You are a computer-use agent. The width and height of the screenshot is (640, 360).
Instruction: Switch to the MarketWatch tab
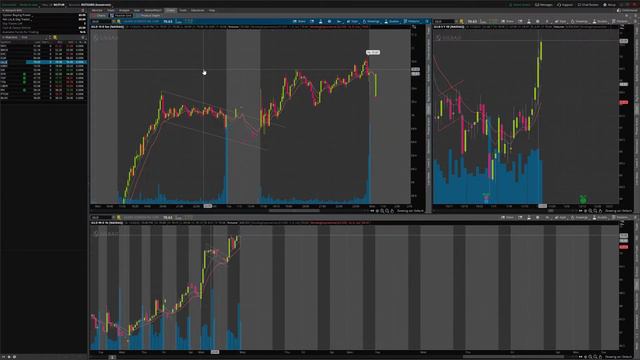(x=153, y=10)
